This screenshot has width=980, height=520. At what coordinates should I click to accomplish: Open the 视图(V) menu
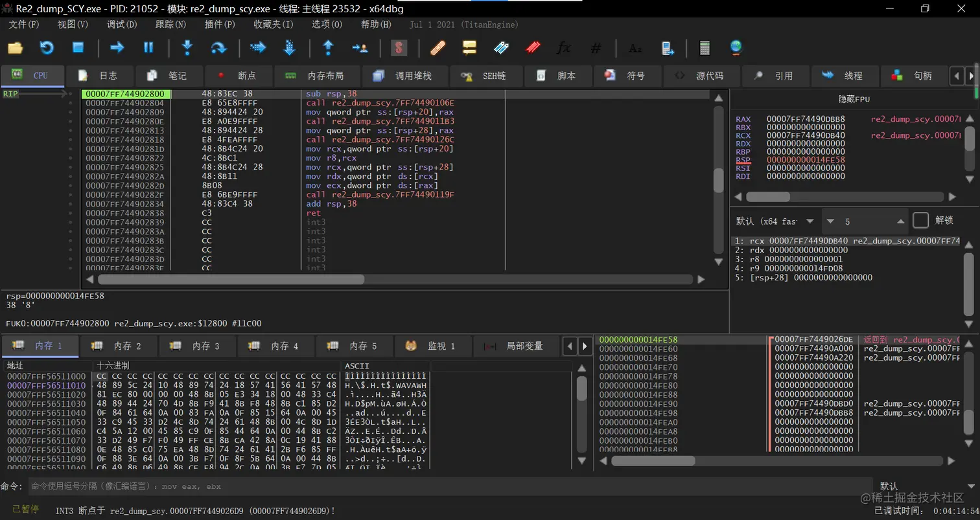73,25
